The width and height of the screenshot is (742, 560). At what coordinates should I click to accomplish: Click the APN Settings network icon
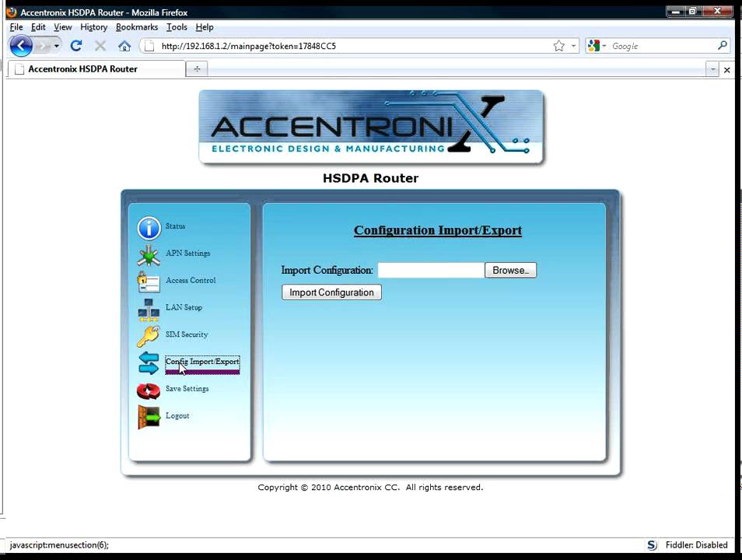pyautogui.click(x=149, y=255)
